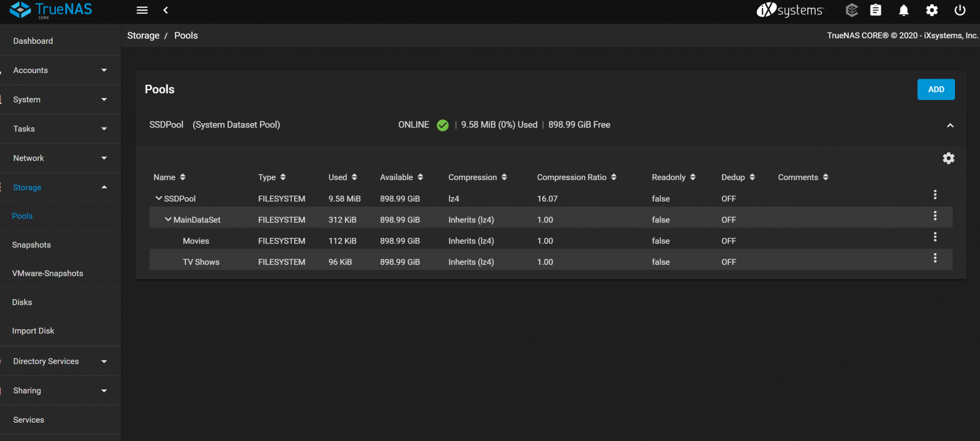Image resolution: width=980 pixels, height=441 pixels.
Task: Sort the table by Name column
Action: (169, 177)
